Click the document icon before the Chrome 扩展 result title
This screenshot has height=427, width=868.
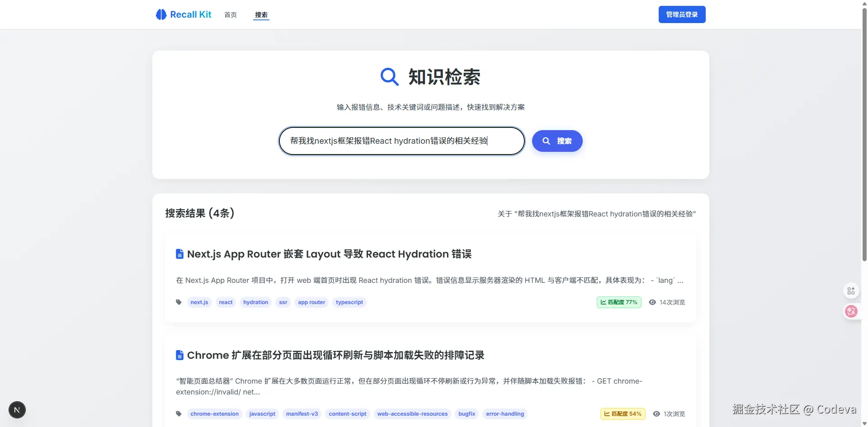179,355
